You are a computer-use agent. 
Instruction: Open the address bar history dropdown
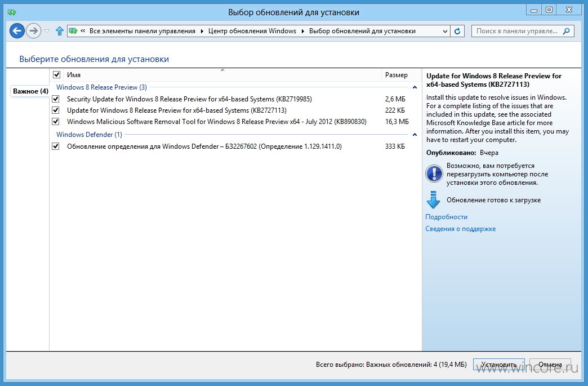coord(445,31)
